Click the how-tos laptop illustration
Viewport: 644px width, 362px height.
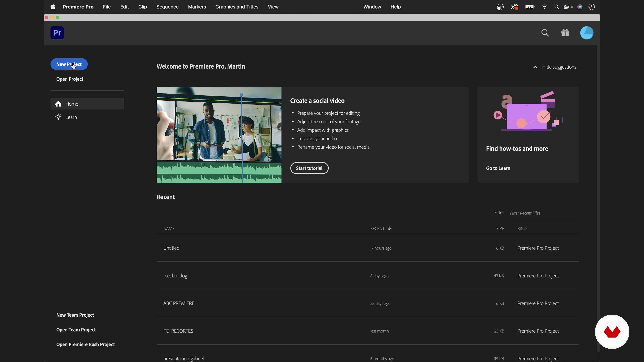pos(528,111)
